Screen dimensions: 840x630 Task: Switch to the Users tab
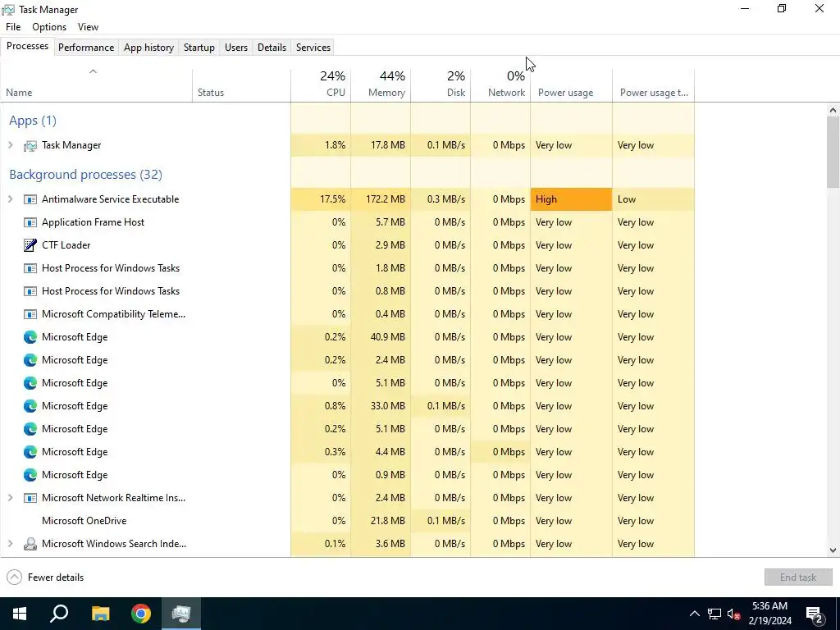pos(236,47)
